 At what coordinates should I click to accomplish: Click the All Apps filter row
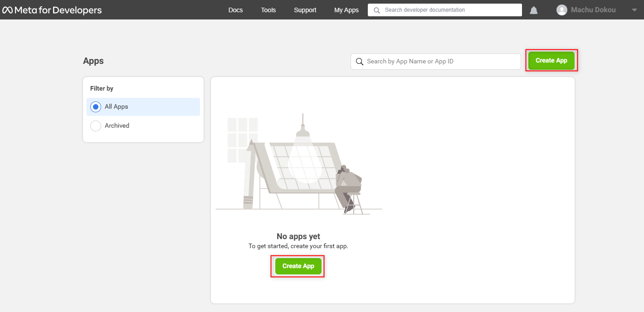point(143,107)
